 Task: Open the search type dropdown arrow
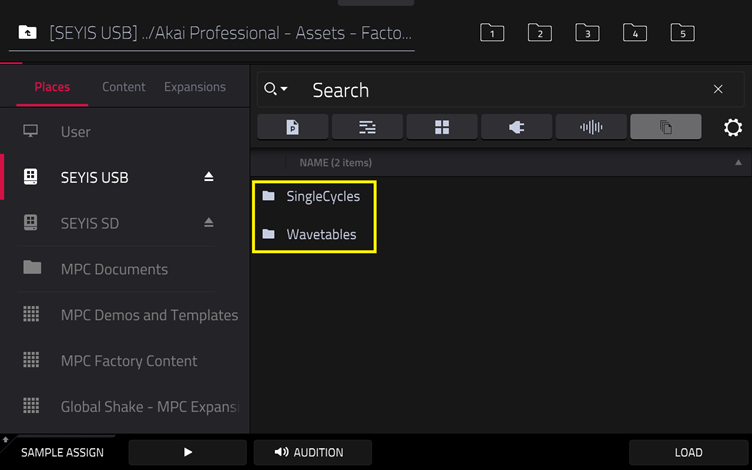coord(284,89)
